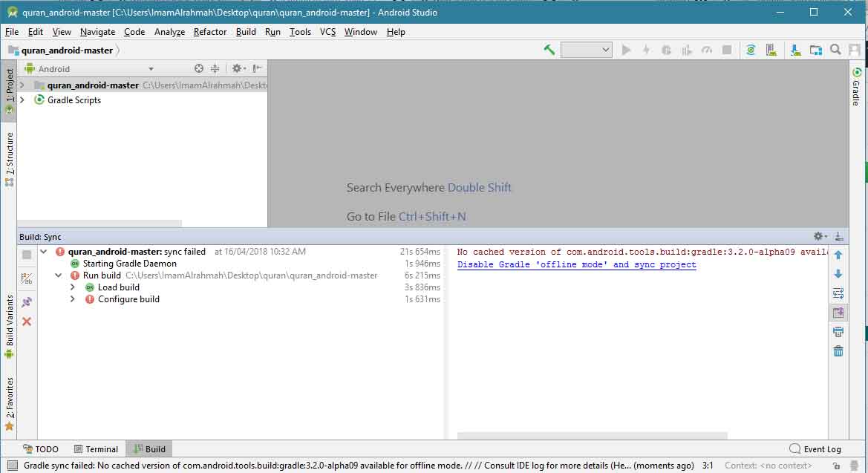
Task: Toggle Scroll to the End icon
Action: (x=838, y=313)
